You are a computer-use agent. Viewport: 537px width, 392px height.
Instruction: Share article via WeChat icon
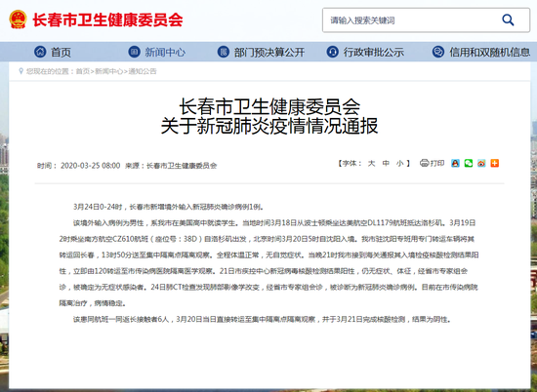(x=469, y=163)
